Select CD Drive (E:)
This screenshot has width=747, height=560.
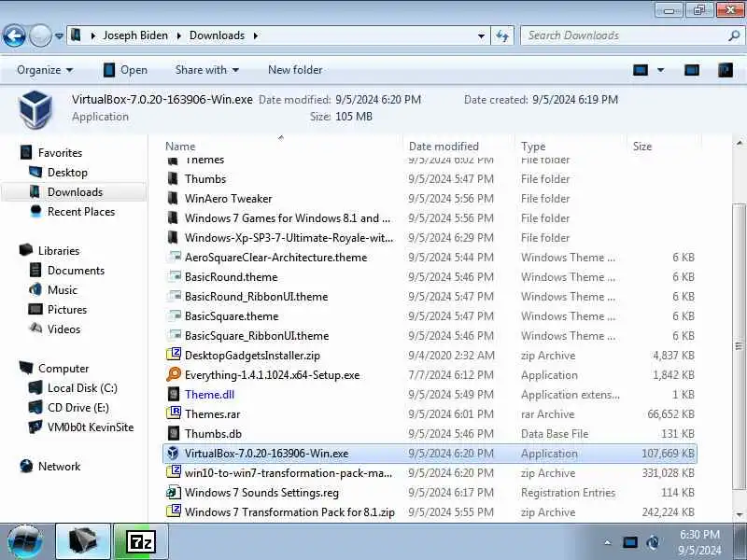[x=78, y=408]
